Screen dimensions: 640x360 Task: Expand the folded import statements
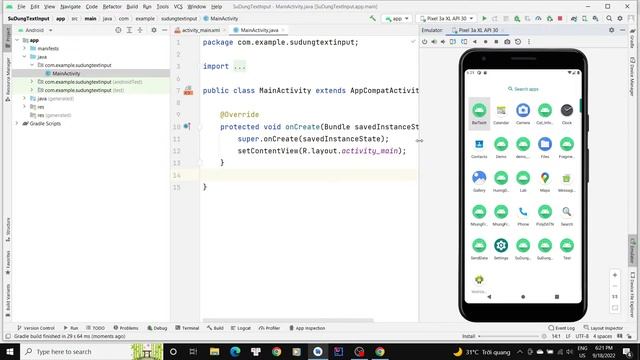point(240,66)
